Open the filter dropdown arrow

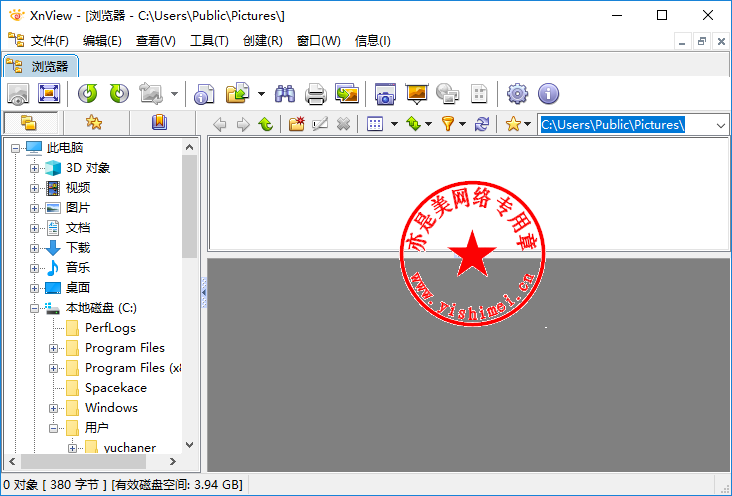(462, 124)
